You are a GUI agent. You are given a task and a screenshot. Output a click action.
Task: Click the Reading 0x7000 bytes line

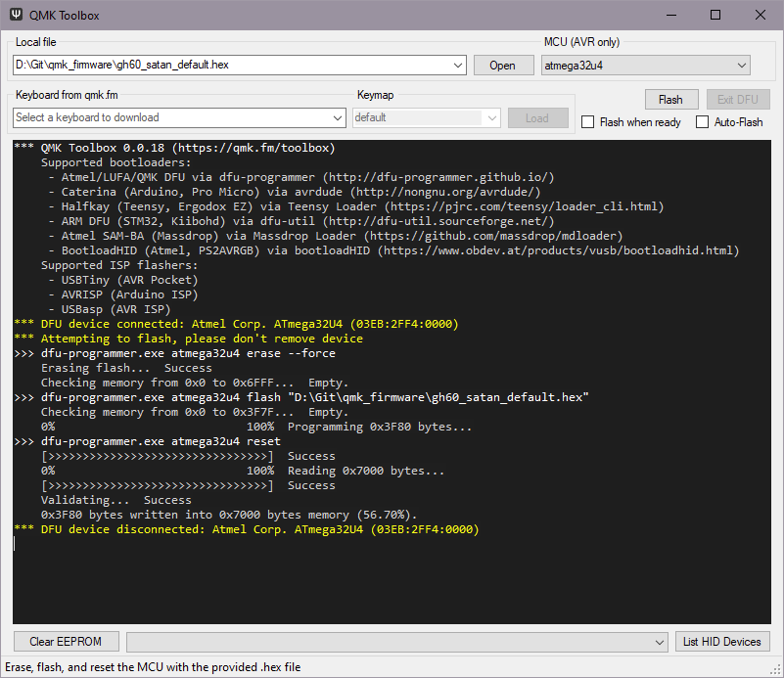[x=243, y=471]
